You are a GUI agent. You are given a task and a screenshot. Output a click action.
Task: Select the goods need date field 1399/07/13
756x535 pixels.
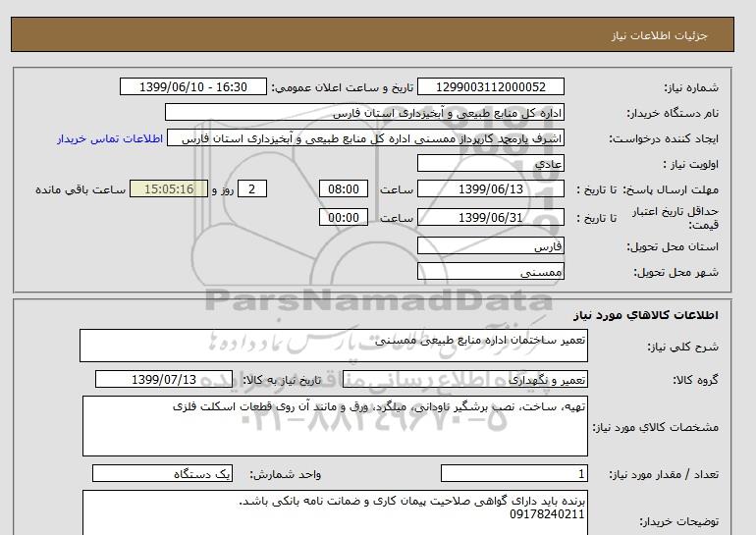pyautogui.click(x=164, y=379)
